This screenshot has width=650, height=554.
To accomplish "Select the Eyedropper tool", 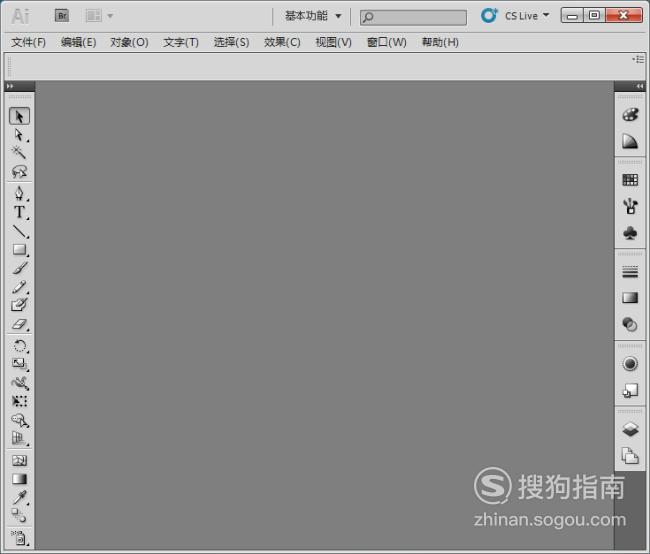I will coord(19,497).
